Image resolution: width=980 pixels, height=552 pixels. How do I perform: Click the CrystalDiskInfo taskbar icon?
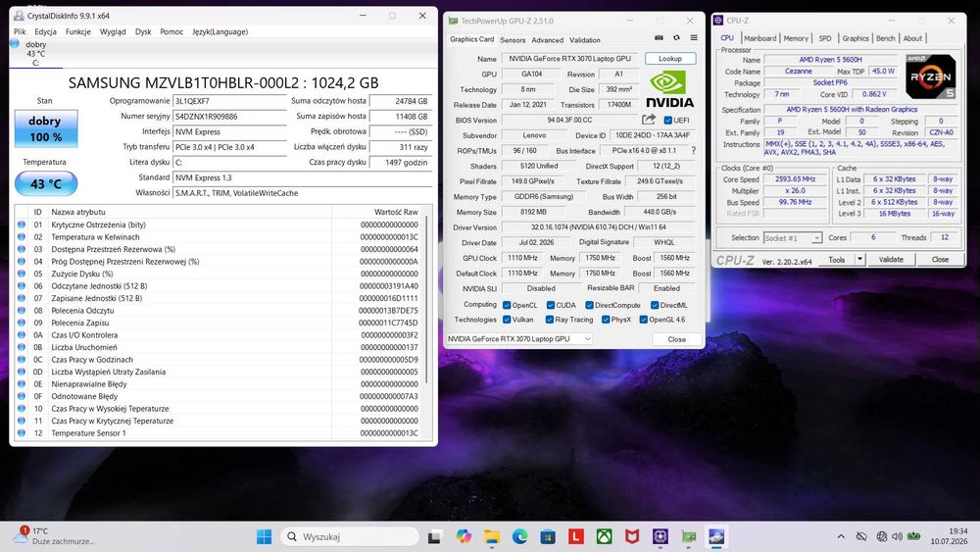[x=716, y=536]
